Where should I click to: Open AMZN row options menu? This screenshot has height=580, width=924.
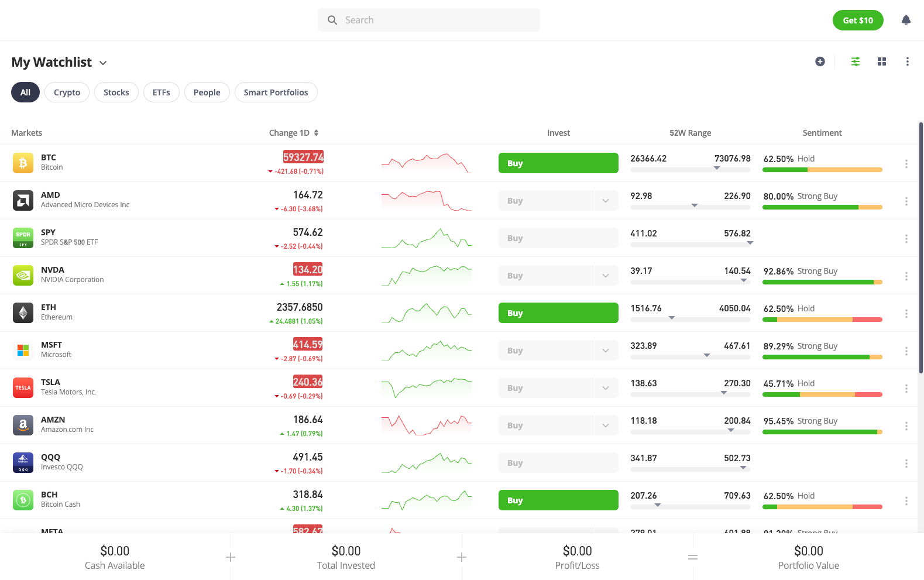click(906, 426)
